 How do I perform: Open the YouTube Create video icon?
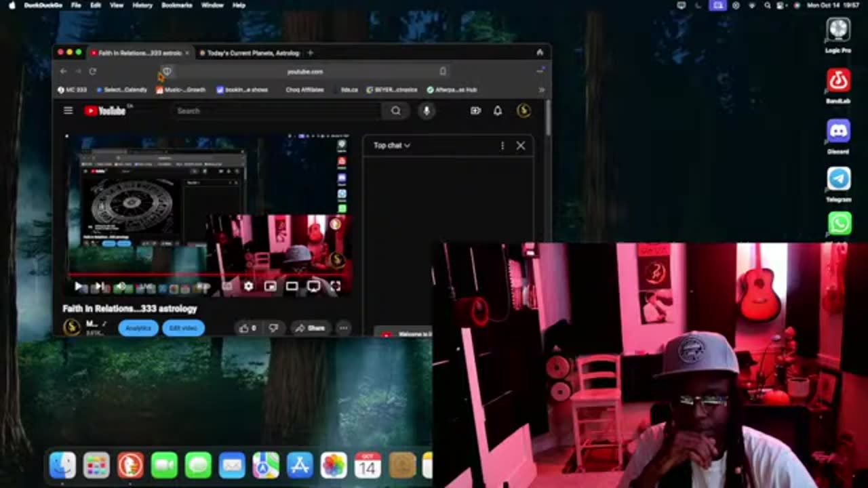[x=475, y=110]
